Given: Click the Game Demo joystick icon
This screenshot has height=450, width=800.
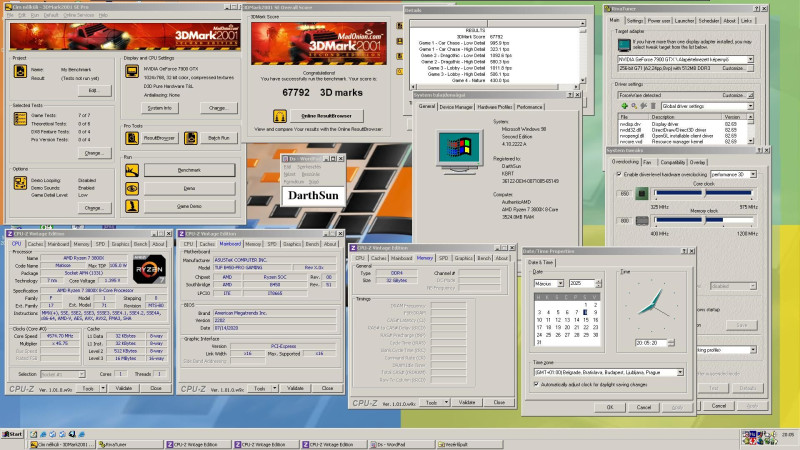Looking at the screenshot, I should pyautogui.click(x=132, y=206).
